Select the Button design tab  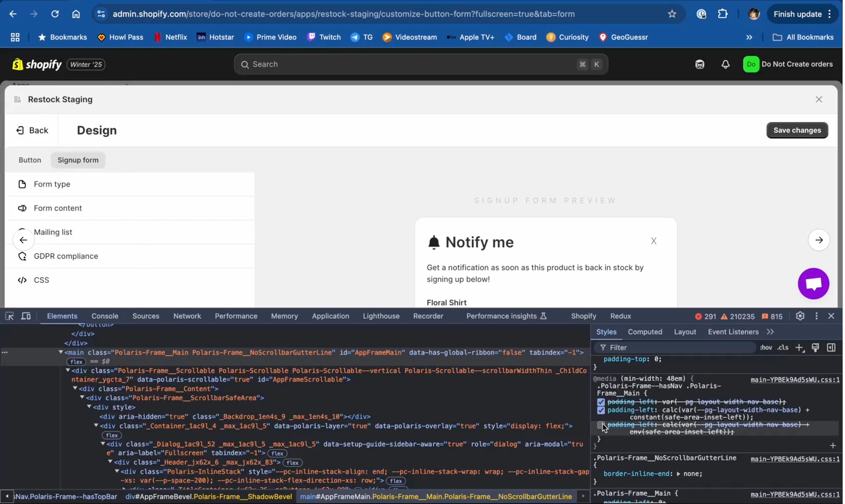pyautogui.click(x=30, y=160)
